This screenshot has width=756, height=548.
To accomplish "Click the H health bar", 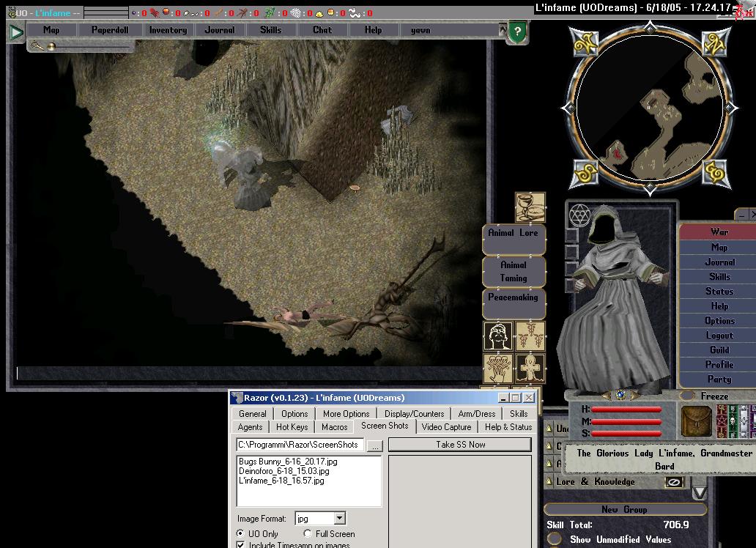I will click(x=626, y=410).
